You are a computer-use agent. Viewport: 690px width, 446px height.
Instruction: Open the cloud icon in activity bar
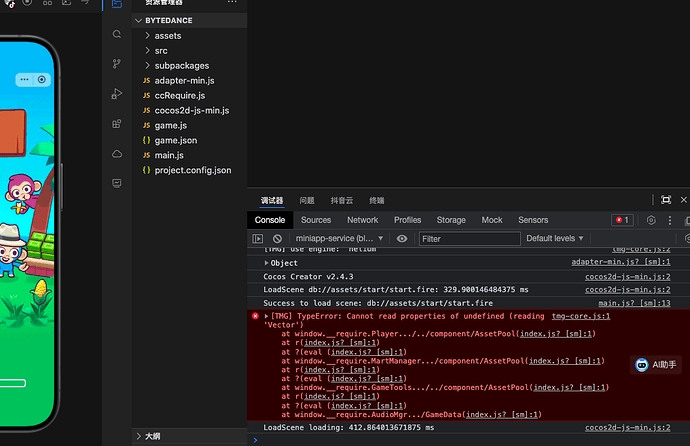(x=117, y=154)
